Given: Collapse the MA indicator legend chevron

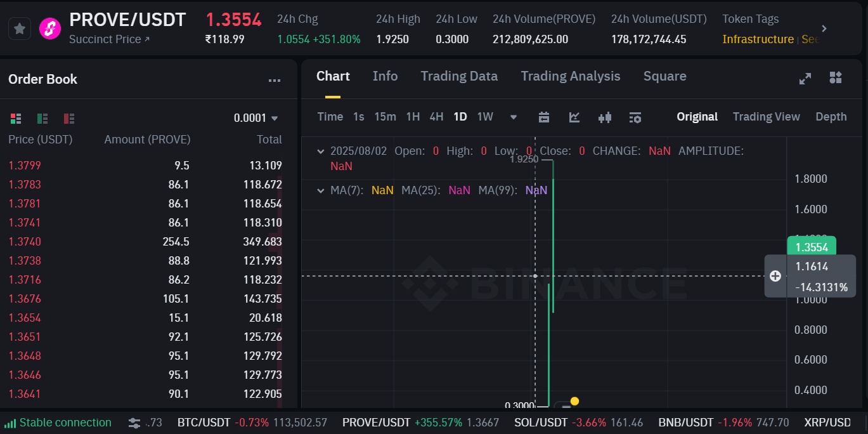Looking at the screenshot, I should [x=321, y=190].
